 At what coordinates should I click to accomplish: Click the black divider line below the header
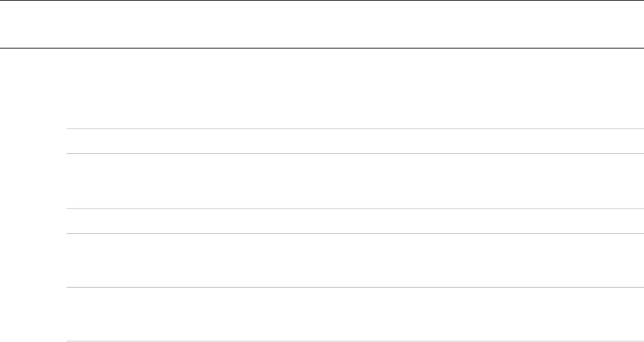coord(322,48)
